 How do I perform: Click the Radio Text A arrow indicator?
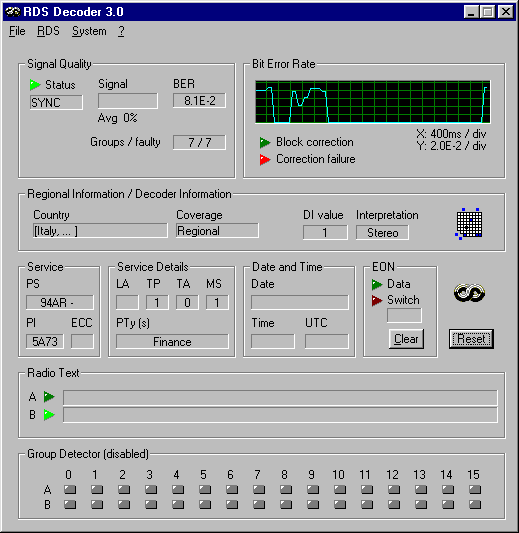coord(49,397)
